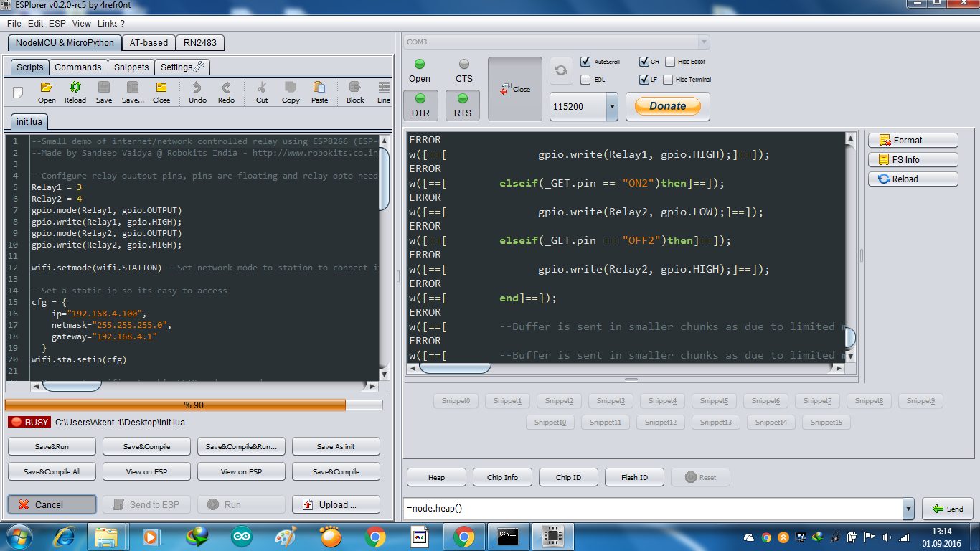
Task: Click the Format button in the right panel
Action: pos(913,141)
